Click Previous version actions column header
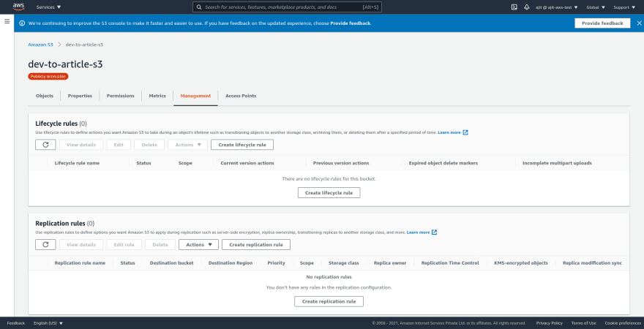 (341, 163)
